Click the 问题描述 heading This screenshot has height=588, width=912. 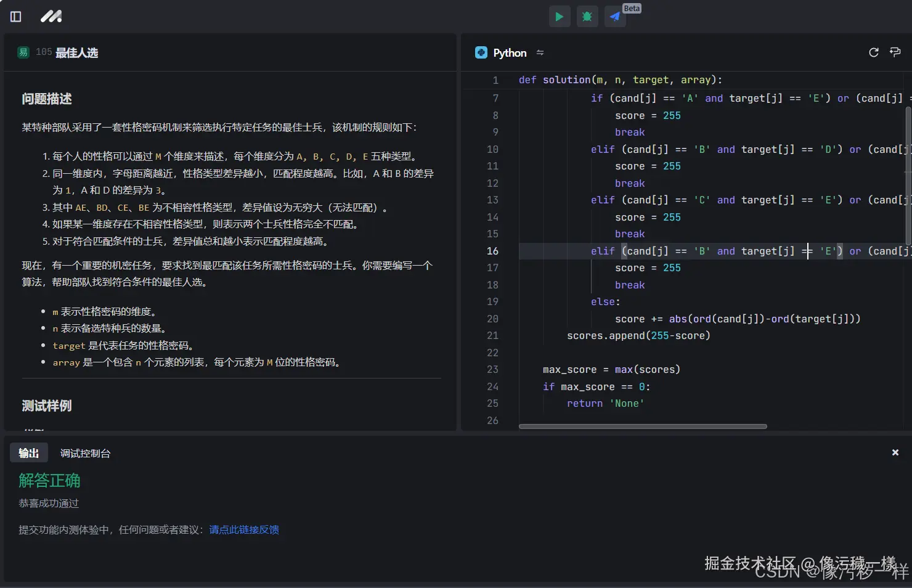tap(47, 99)
